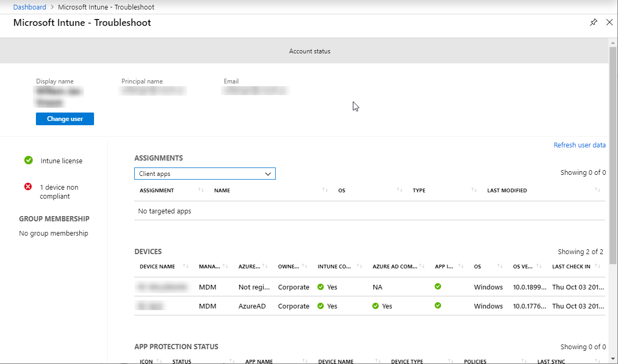
Task: Sort devices by Device Name column arrows
Action: [x=185, y=266]
